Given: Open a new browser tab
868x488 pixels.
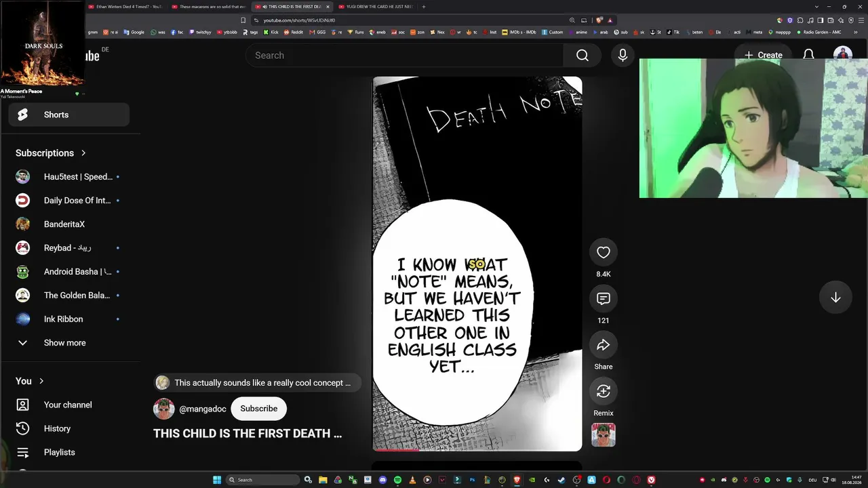Looking at the screenshot, I should point(424,7).
